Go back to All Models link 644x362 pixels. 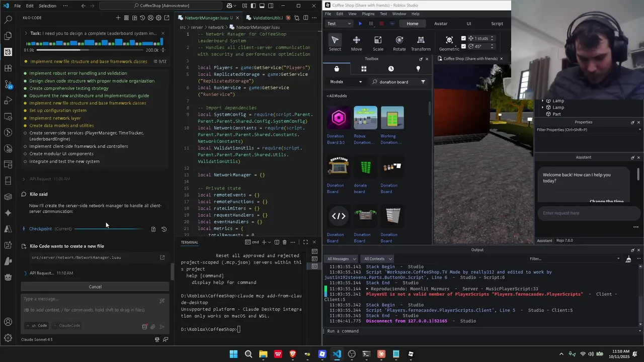click(337, 96)
